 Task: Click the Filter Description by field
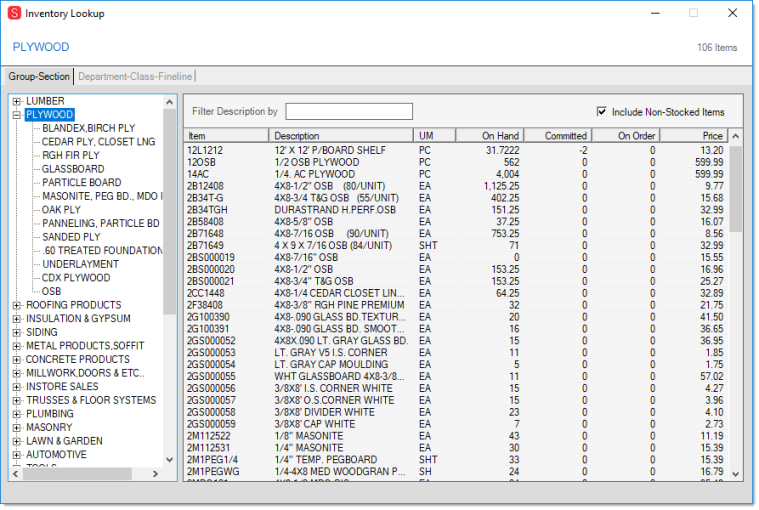[x=349, y=111]
